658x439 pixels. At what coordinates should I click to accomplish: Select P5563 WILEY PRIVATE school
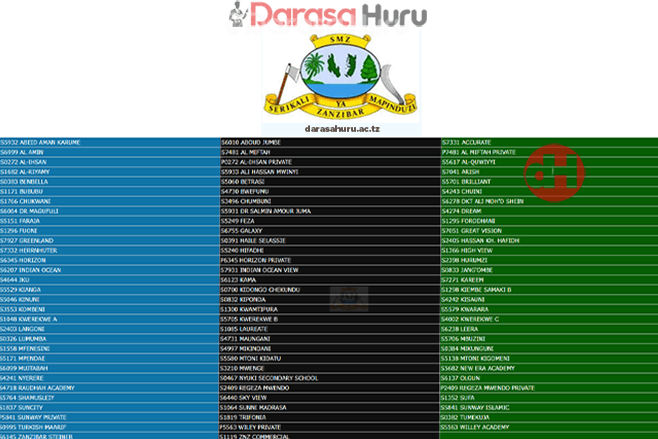pos(251,427)
